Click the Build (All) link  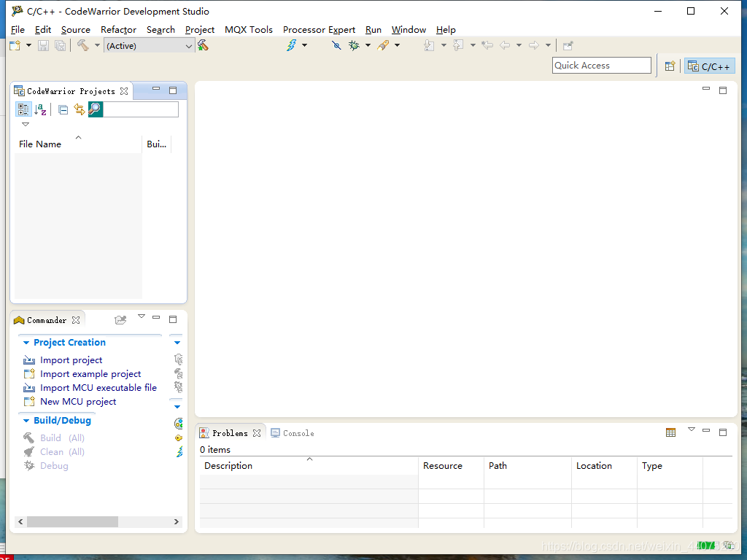pos(63,438)
